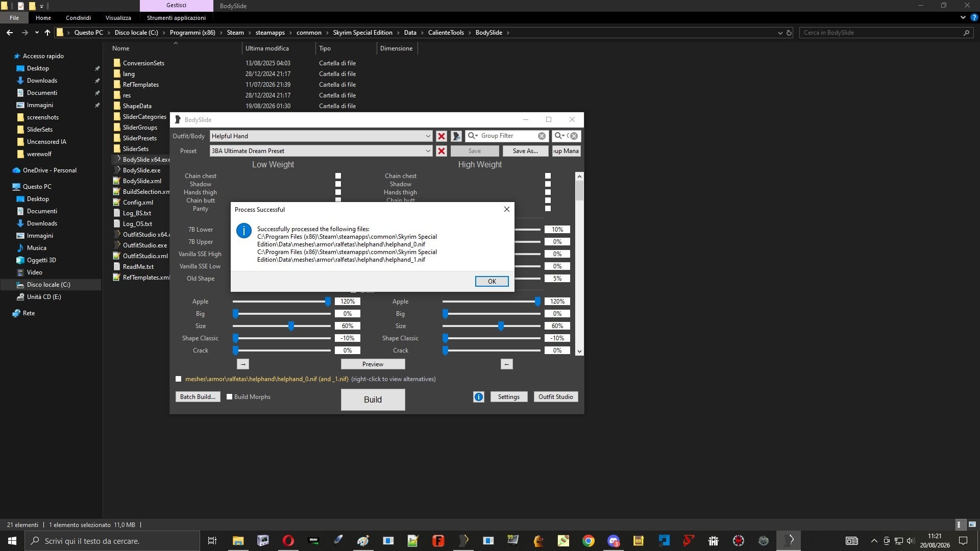Viewport: 980px width, 551px height.
Task: Open Explorer help with the question mark icon
Action: tap(974, 17)
